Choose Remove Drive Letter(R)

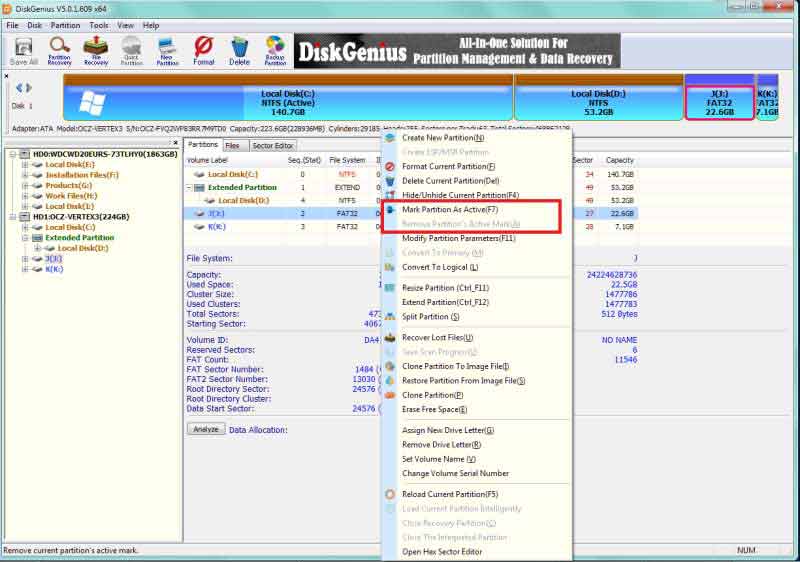point(441,445)
